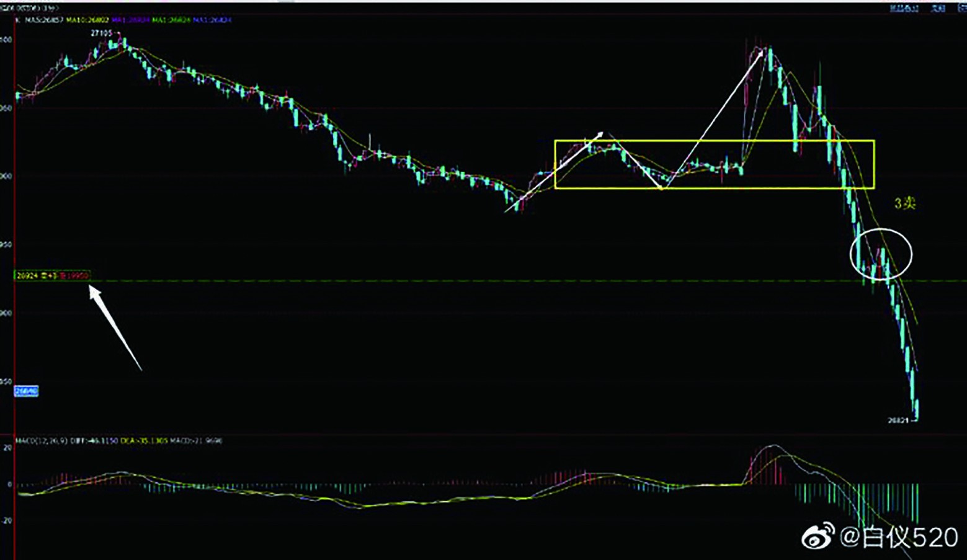Select the green order line price tag
Image resolution: width=967 pixels, height=560 pixels.
pos(52,275)
